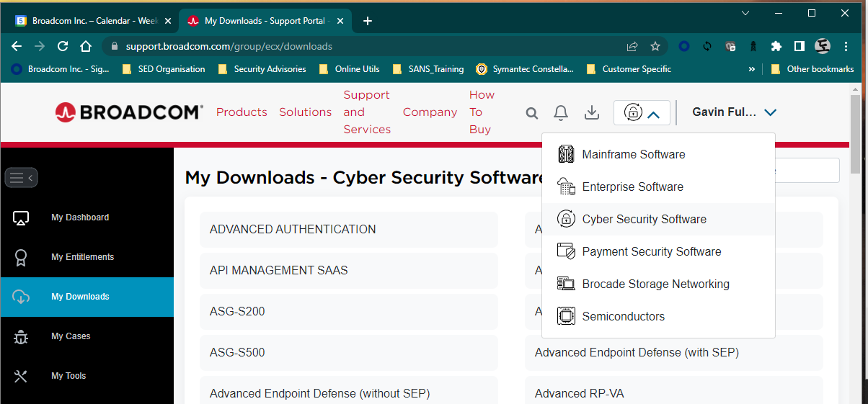
Task: Open the browser extensions puzzle icon
Action: (776, 46)
